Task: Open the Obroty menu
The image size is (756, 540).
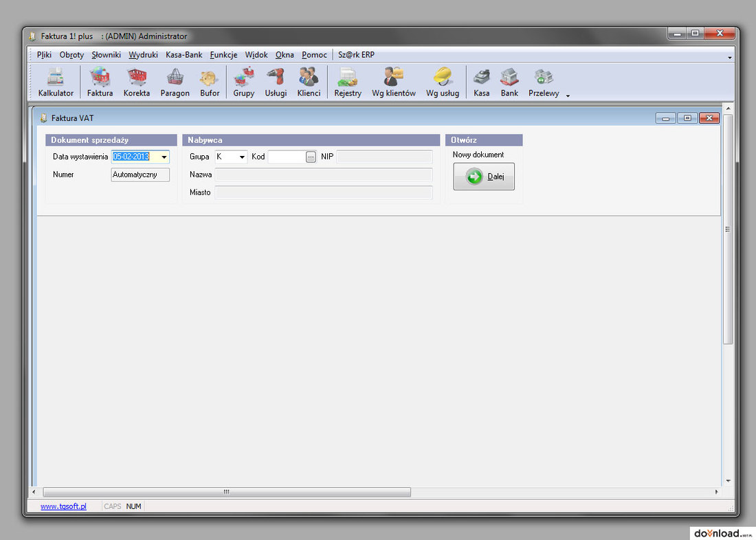Action: coord(71,55)
